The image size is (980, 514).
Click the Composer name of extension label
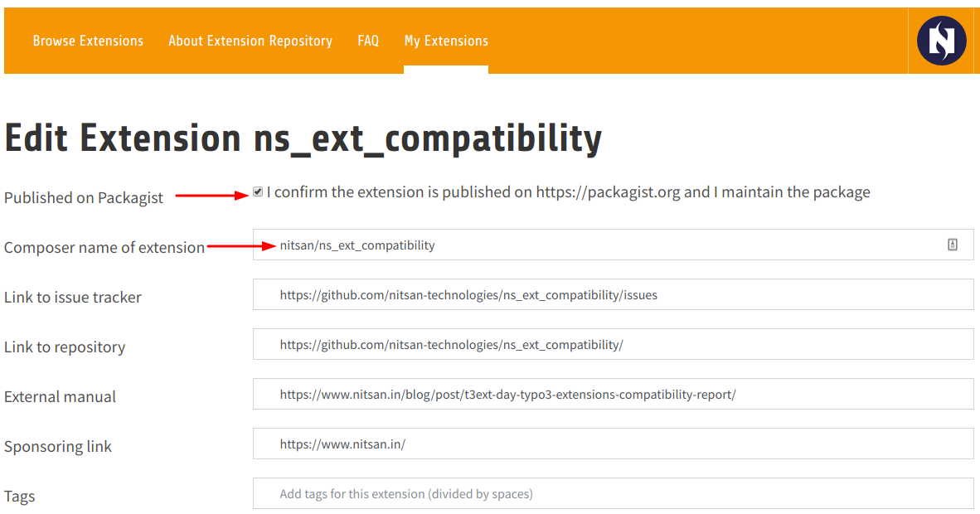(104, 247)
